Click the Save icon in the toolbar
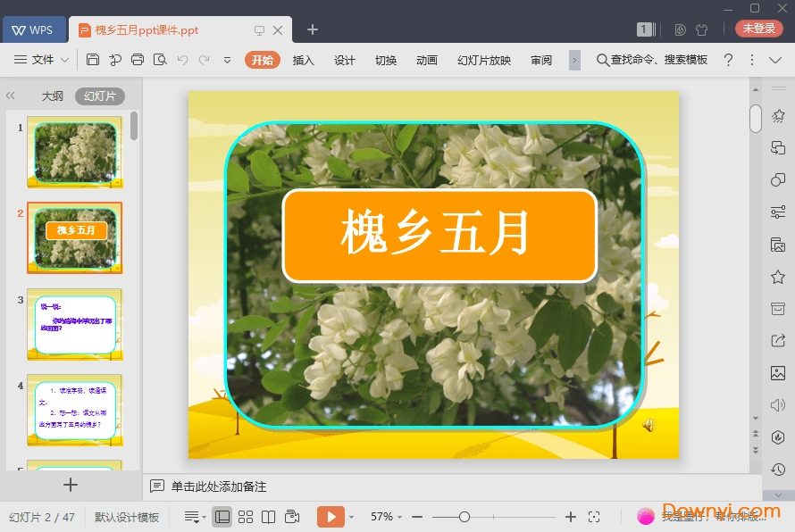This screenshot has height=532, width=795. 94,60
